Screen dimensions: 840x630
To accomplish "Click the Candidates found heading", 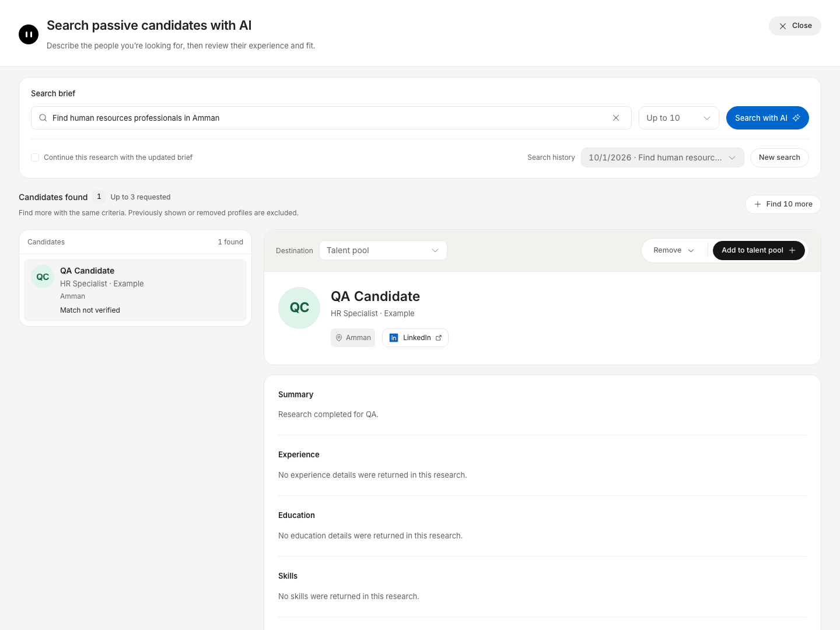I will pyautogui.click(x=53, y=197).
